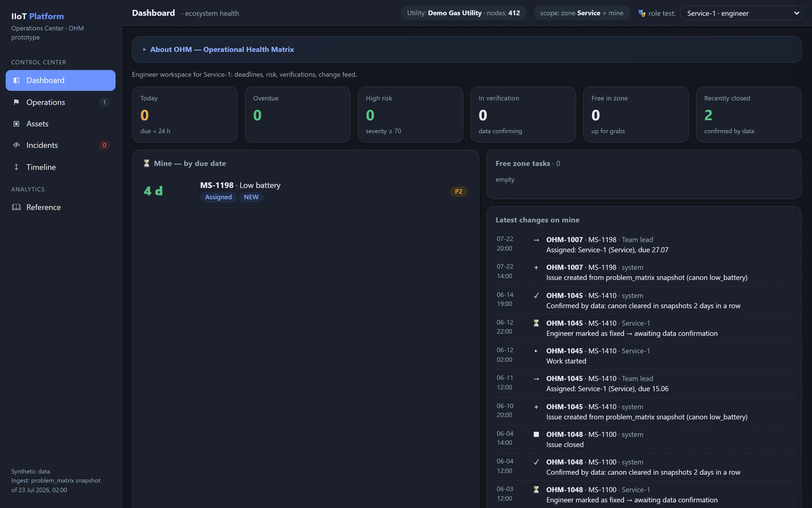Click checkmark icon on 06-14 19:00 change
The width and height of the screenshot is (812, 508).
point(536,296)
